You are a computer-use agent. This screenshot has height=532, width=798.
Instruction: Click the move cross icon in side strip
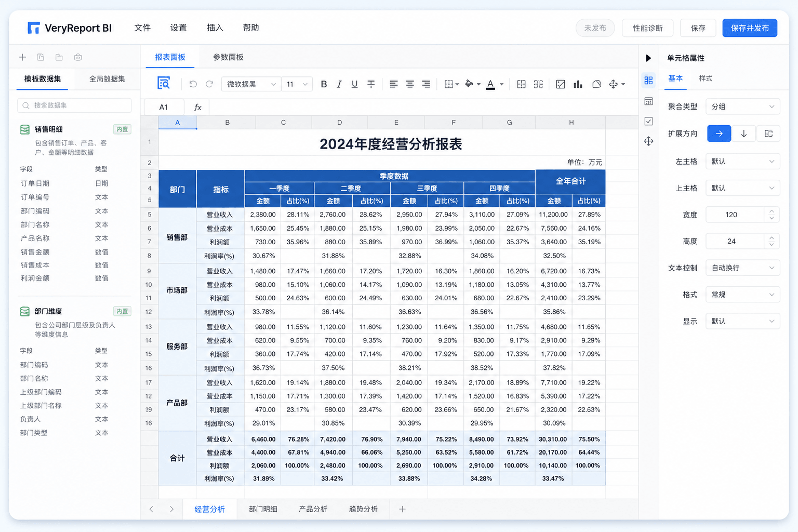coord(648,141)
